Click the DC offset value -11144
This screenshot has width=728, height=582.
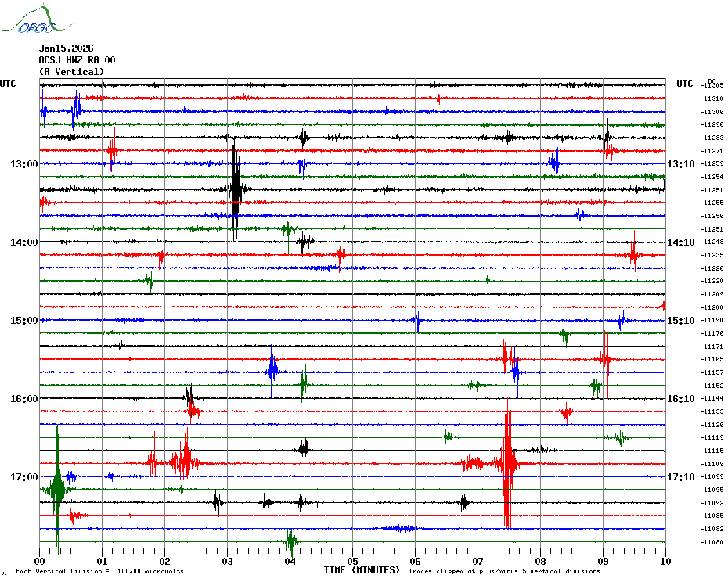click(712, 398)
